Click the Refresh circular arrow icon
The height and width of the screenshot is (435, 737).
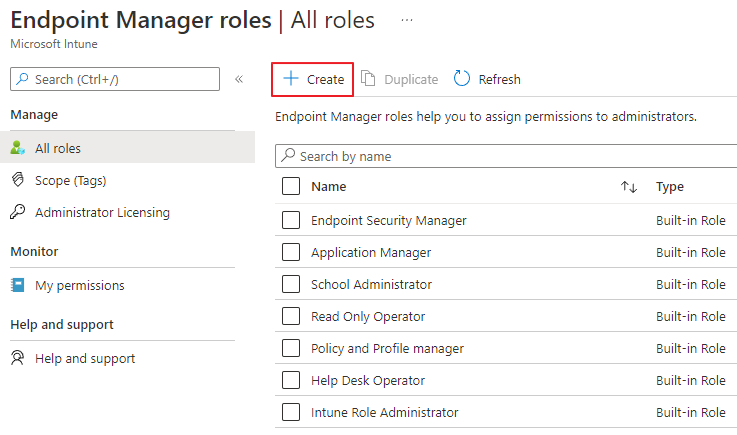coord(462,79)
